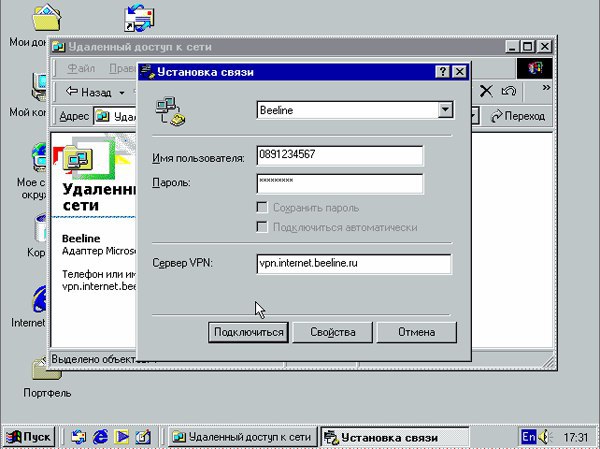
Task: Click the volume speaker tray icon
Action: tap(545, 437)
